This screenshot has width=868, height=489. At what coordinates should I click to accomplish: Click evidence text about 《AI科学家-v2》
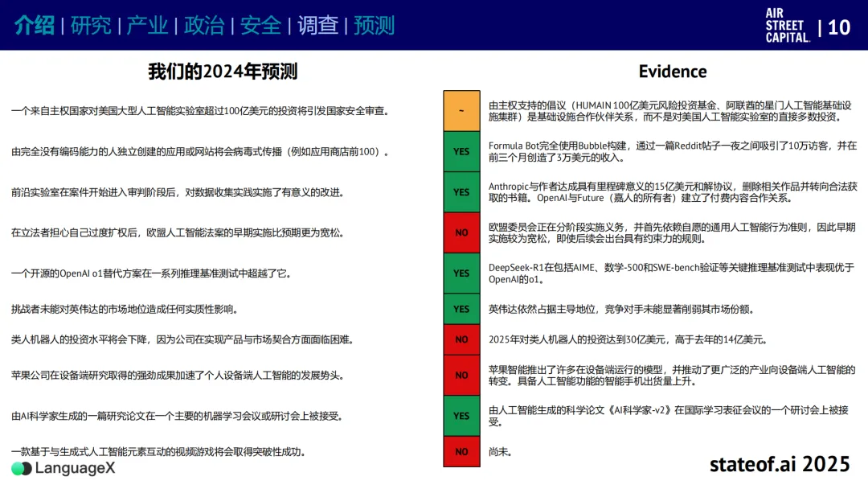(x=669, y=416)
